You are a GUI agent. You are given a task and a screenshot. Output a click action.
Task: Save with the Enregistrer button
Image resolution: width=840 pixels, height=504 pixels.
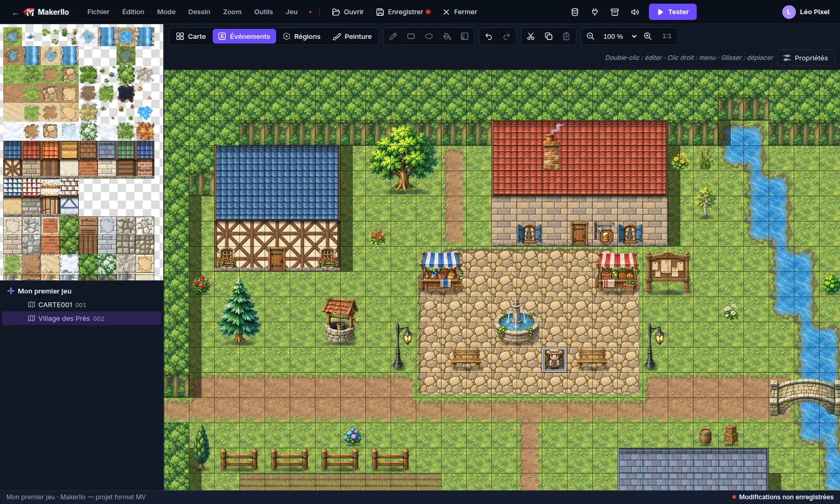403,12
